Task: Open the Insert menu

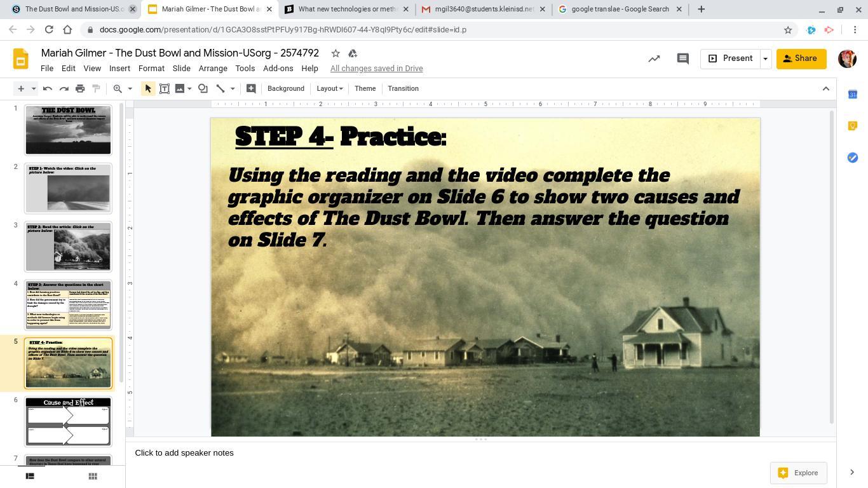Action: [x=119, y=69]
